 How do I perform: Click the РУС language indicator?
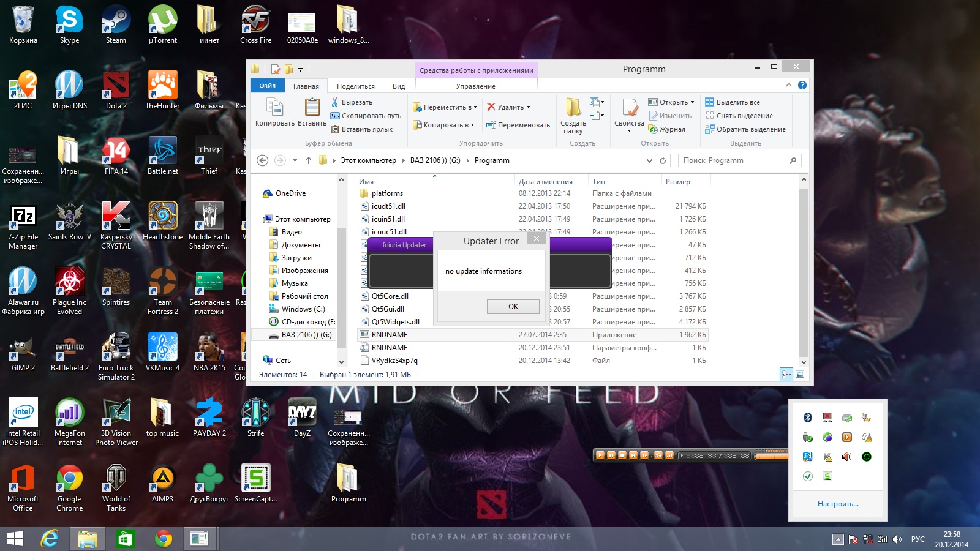pyautogui.click(x=918, y=539)
